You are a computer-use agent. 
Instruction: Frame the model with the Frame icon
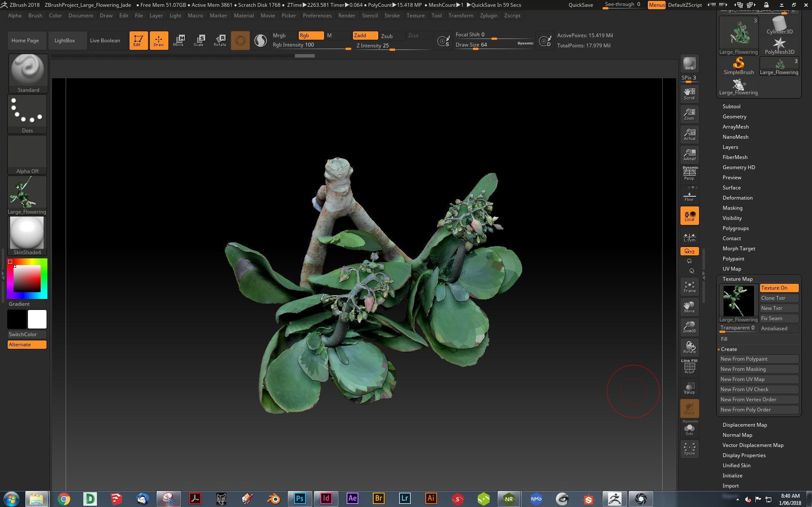pos(689,288)
